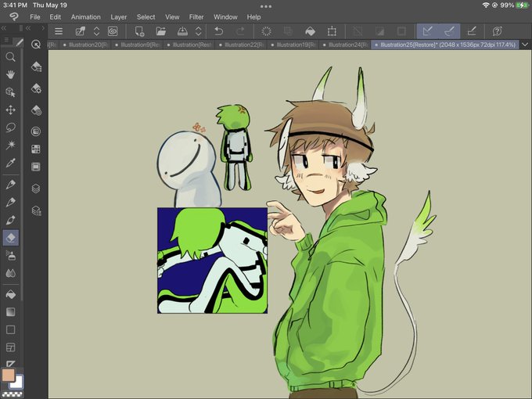Collapse second palette dock double-chevron
This screenshot has width=532, height=399.
coord(28,28)
